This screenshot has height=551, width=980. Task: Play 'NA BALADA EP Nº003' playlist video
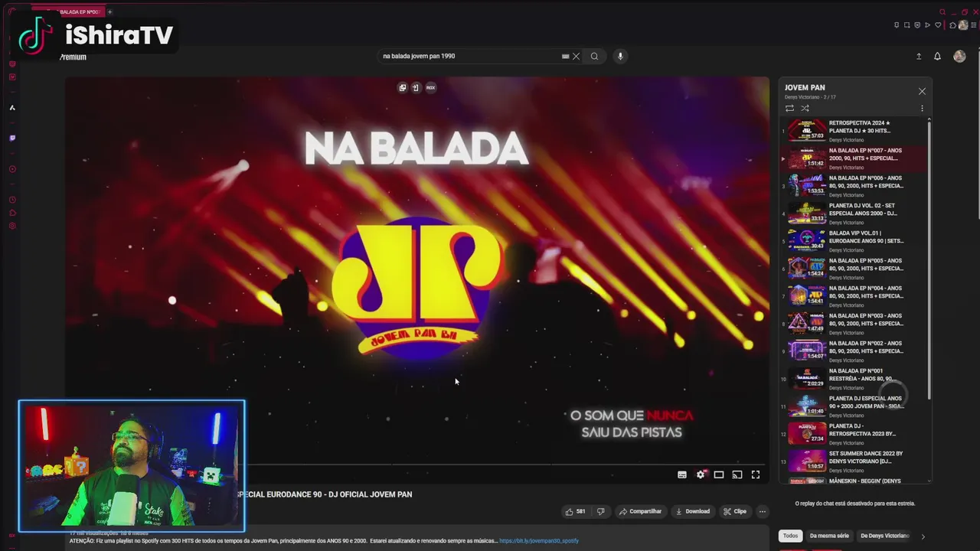tap(853, 323)
